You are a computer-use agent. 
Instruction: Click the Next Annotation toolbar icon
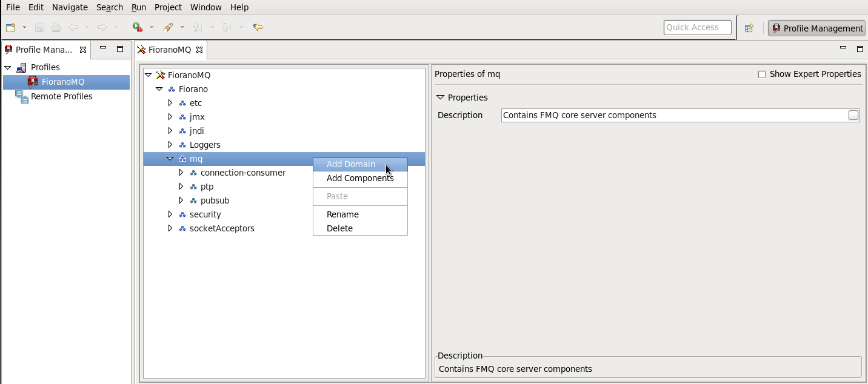(x=197, y=27)
